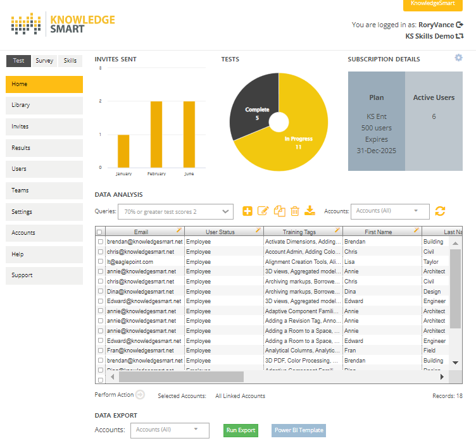Click the filter icon on User Status column

258,230
